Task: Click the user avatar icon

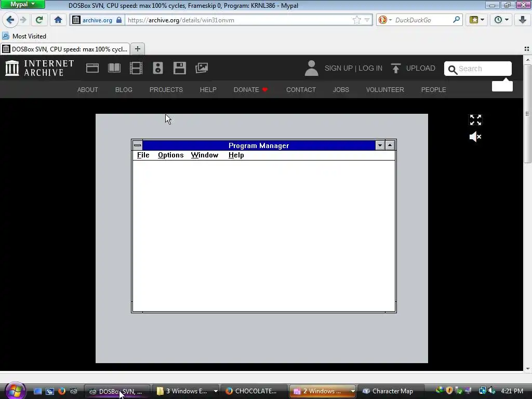Action: point(311,68)
